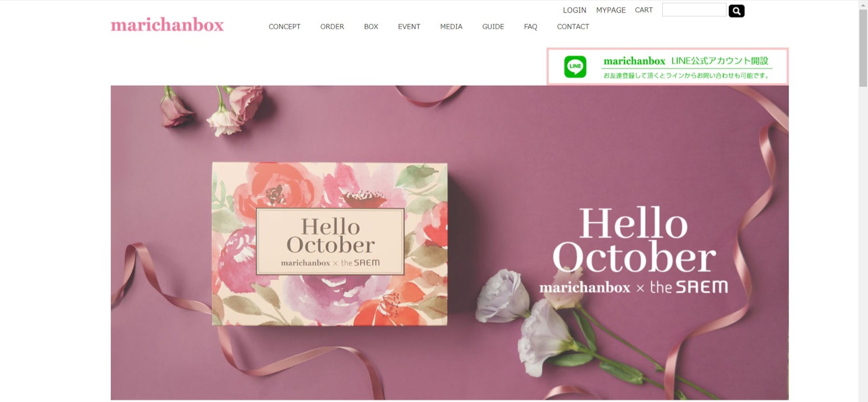Click the vertical scrollbar thumb
The image size is (868, 402).
point(863,48)
